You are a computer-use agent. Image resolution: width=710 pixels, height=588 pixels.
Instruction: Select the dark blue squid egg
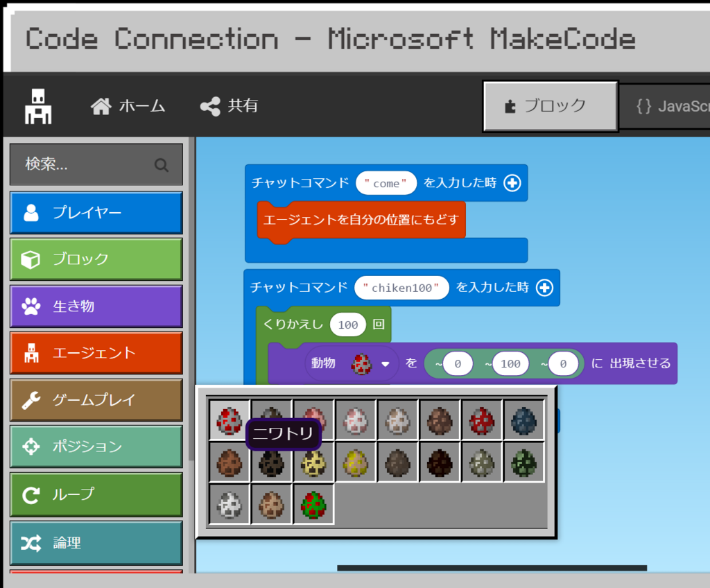tap(524, 420)
